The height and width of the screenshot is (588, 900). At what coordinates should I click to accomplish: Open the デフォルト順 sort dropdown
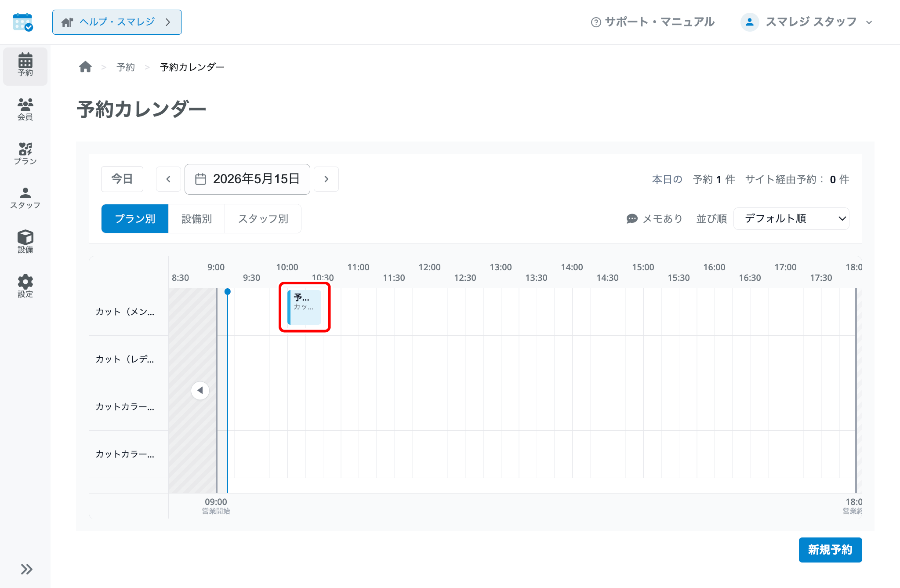791,218
